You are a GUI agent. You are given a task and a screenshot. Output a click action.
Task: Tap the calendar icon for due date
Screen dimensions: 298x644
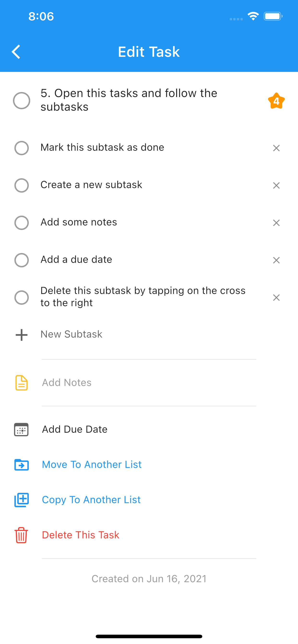pos(21,430)
